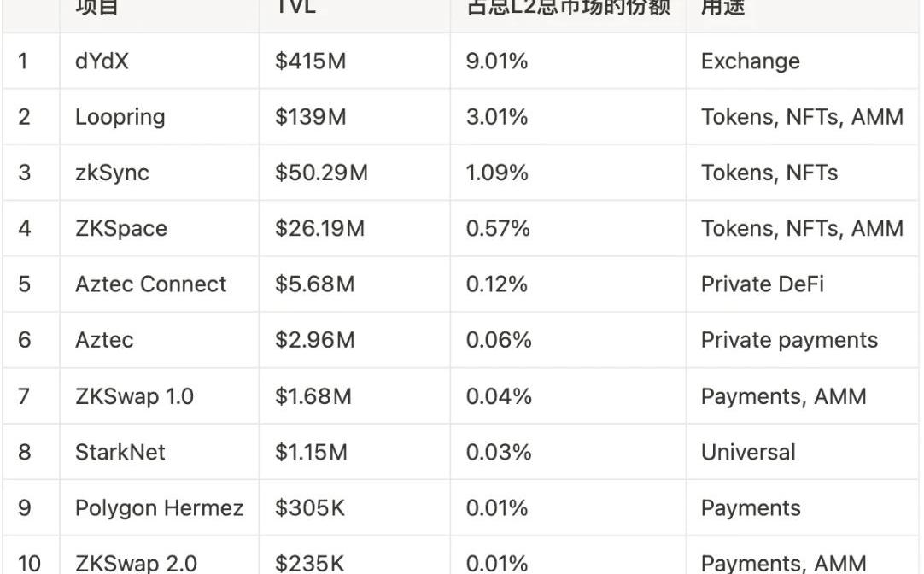This screenshot has width=924, height=574.
Task: Click the Private DeFi usage cell
Action: [762, 284]
